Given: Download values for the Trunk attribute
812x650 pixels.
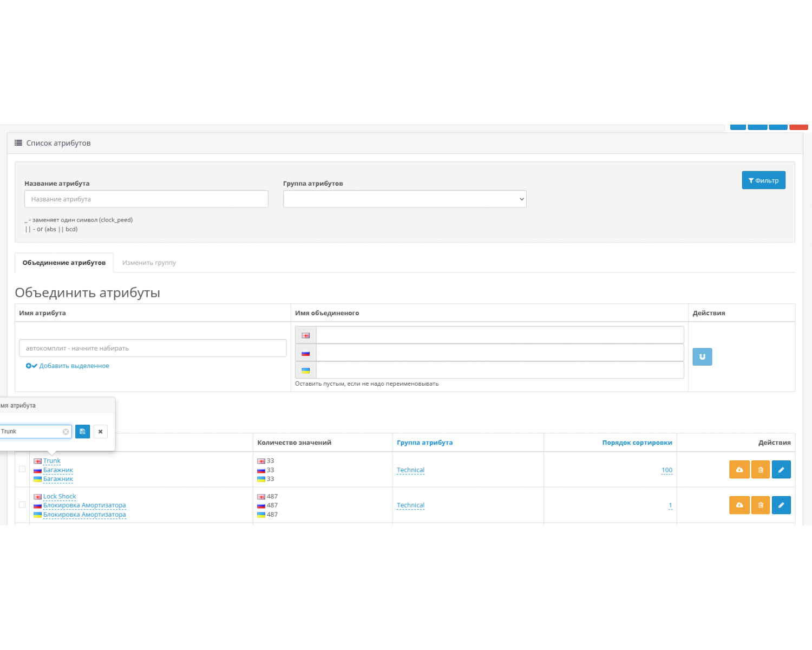Looking at the screenshot, I should [x=739, y=469].
